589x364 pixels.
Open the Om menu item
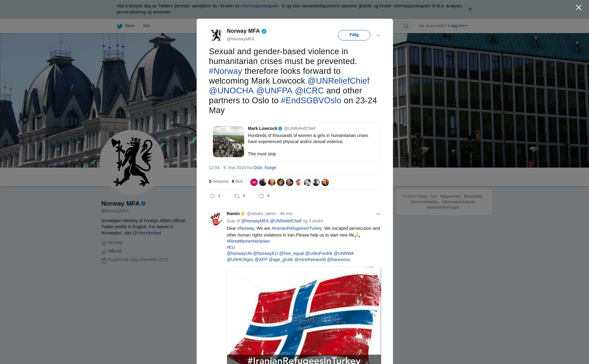click(147, 26)
